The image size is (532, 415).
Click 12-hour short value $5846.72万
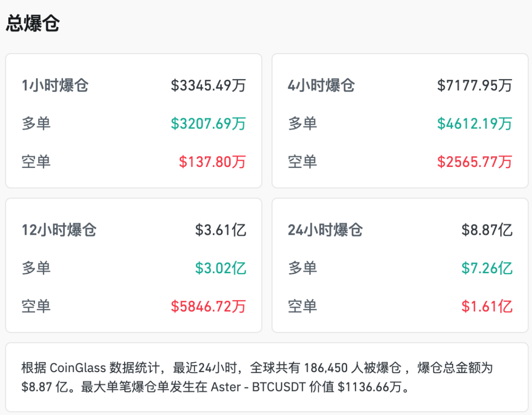tap(208, 306)
